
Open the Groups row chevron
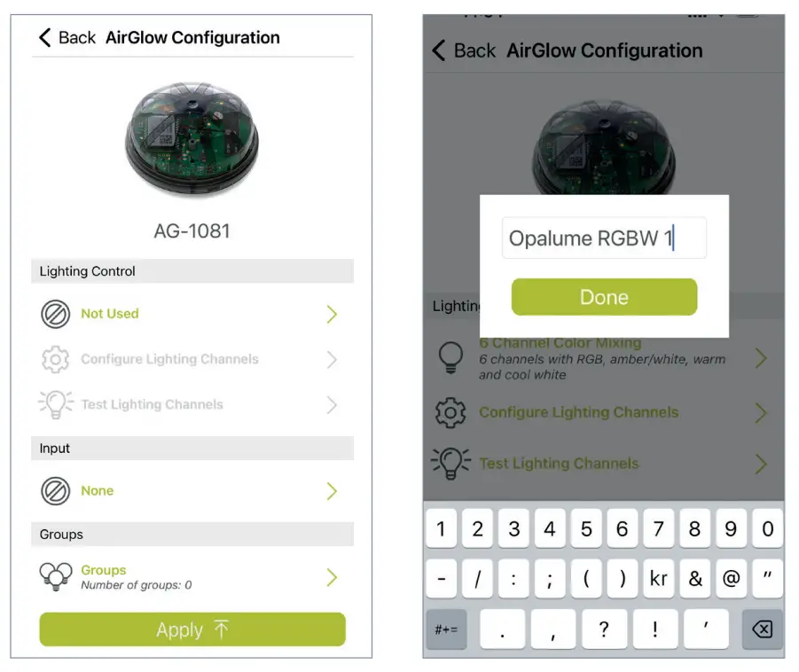pos(332,577)
